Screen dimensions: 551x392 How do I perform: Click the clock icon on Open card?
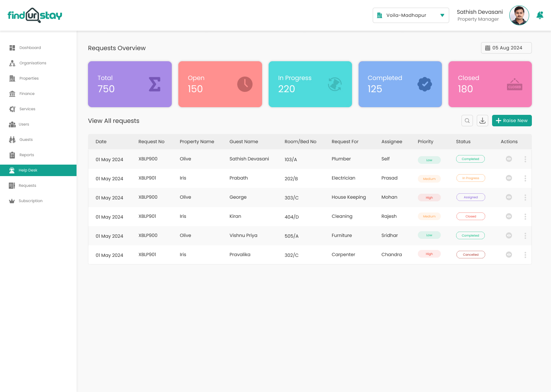pyautogui.click(x=245, y=84)
